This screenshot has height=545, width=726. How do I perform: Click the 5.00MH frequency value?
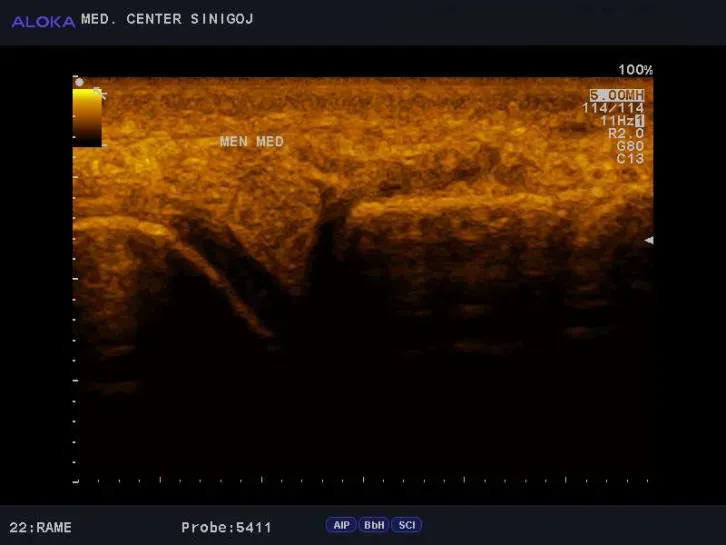pos(617,95)
